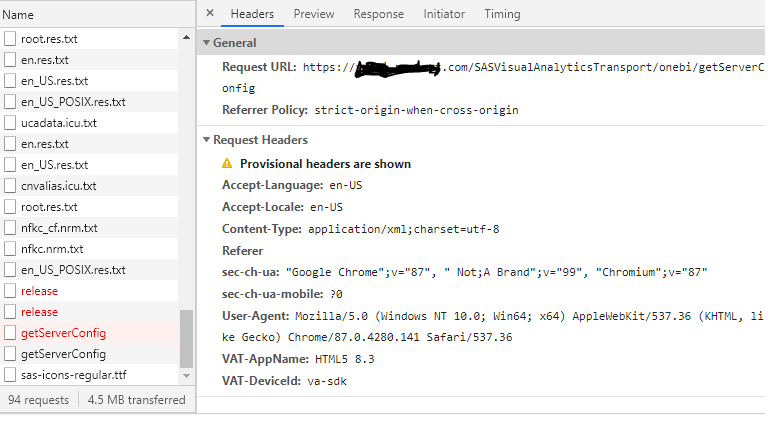The image size is (774, 421).
Task: Click file icon beside ucadata.icu.txt
Action: pos(10,123)
